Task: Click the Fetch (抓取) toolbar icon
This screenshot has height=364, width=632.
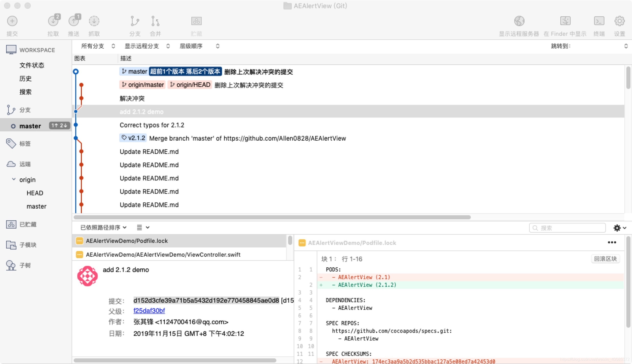Action: [94, 21]
